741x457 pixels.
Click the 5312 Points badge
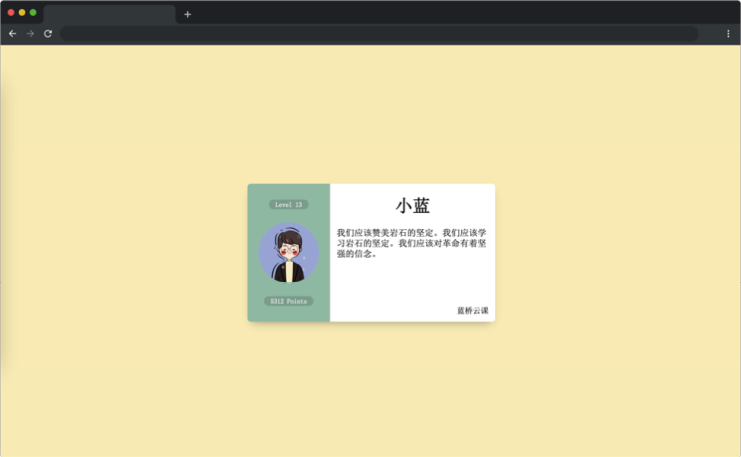pyautogui.click(x=288, y=301)
